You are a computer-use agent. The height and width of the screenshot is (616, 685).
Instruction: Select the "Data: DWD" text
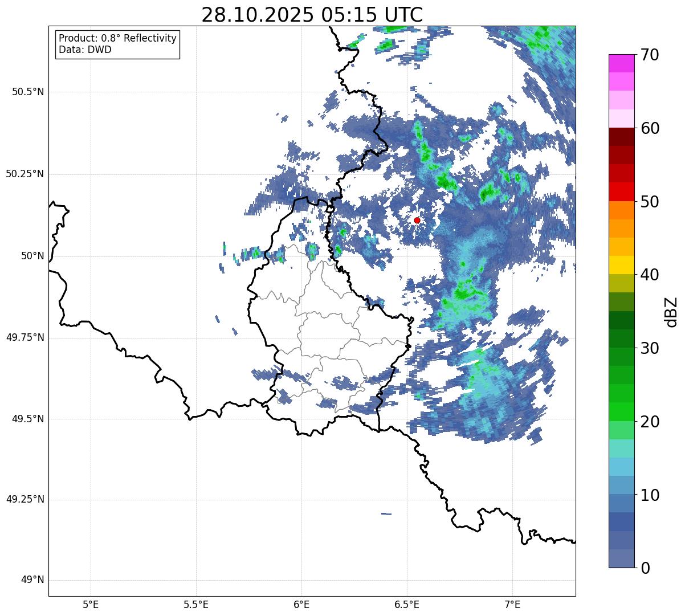(85, 50)
